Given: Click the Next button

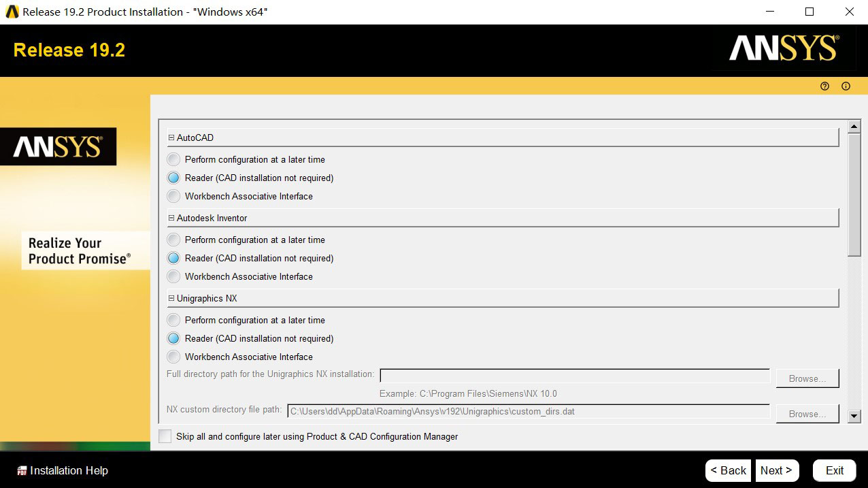Looking at the screenshot, I should pyautogui.click(x=776, y=470).
